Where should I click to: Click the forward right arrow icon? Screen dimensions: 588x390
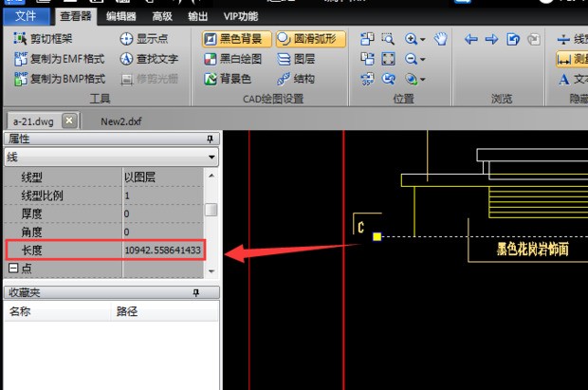[x=491, y=39]
